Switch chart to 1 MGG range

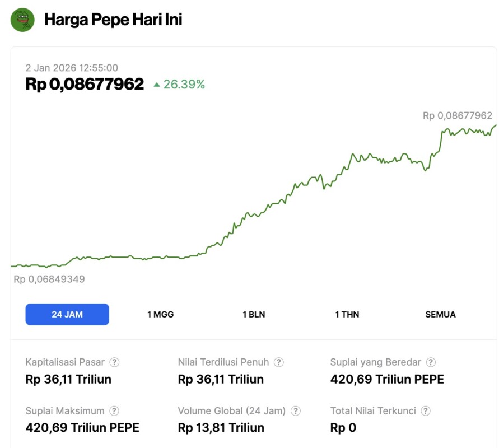click(x=160, y=314)
